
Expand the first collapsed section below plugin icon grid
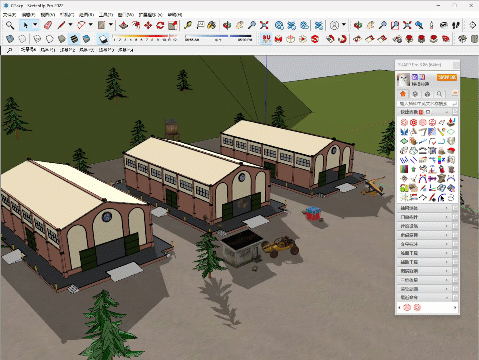tap(424, 208)
